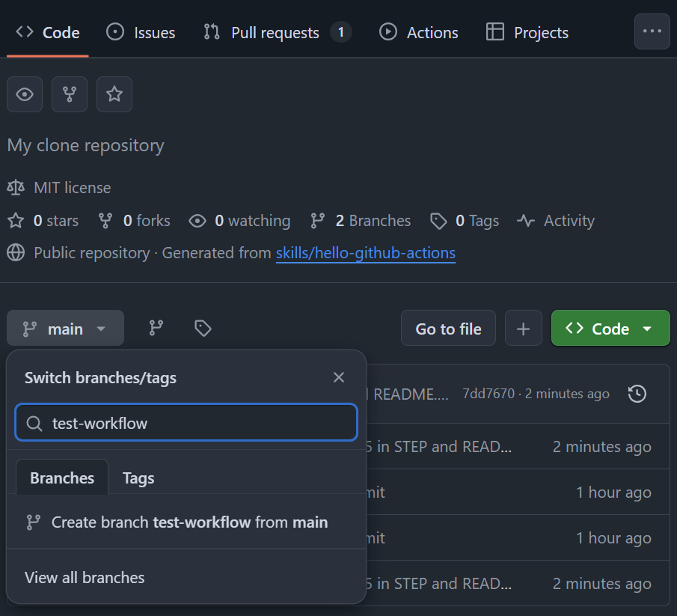Screen dimensions: 677x616
Task: Click the fork repository icon button
Action: (x=70, y=94)
